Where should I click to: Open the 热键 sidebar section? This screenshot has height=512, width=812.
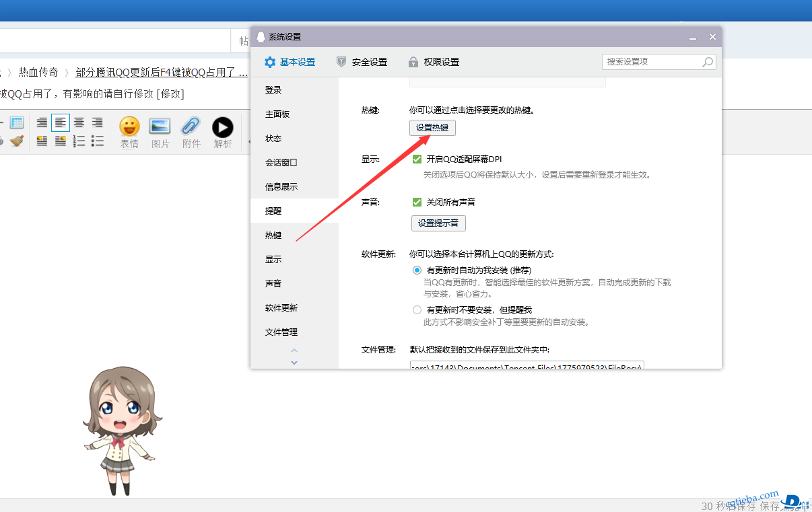coord(294,235)
